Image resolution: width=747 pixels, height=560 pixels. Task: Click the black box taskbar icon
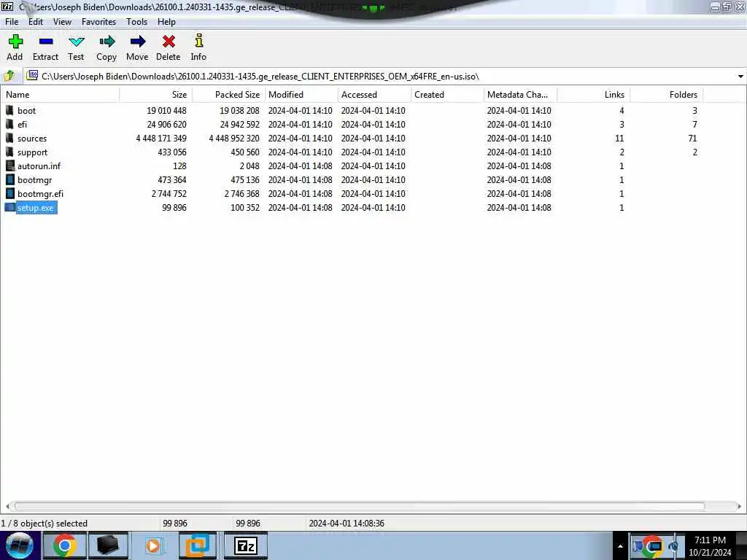(108, 545)
